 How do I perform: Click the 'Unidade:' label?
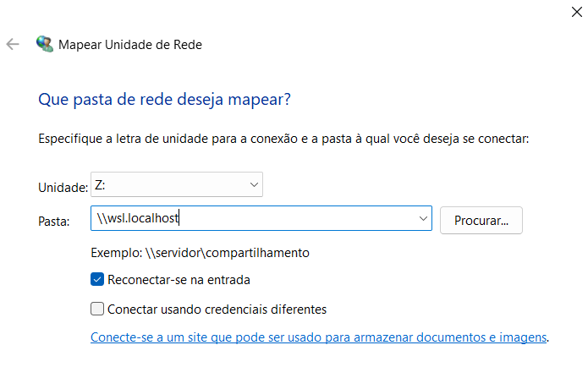pyautogui.click(x=63, y=187)
